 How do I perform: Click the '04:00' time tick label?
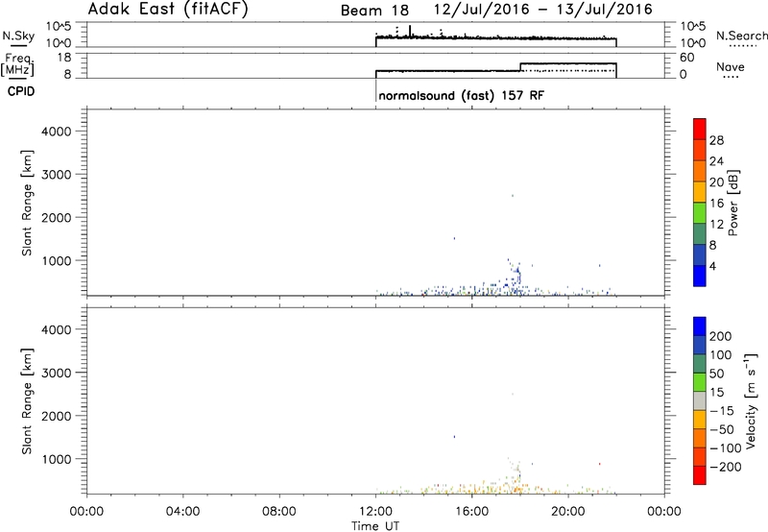tap(182, 512)
